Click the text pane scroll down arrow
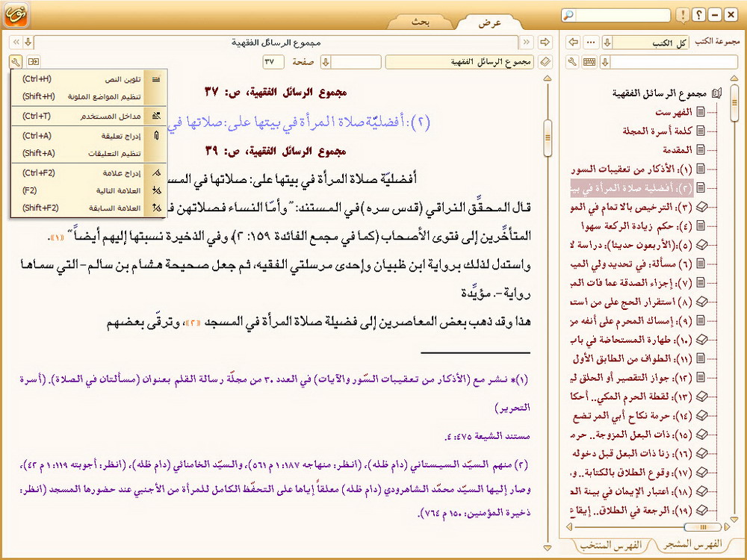This screenshot has height=560, width=747. [x=548, y=547]
